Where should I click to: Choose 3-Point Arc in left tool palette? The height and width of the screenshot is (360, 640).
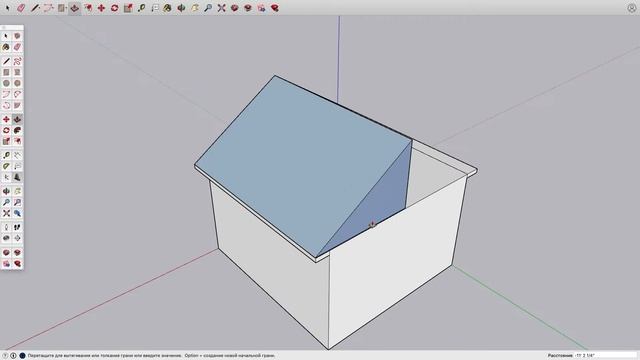point(6,105)
